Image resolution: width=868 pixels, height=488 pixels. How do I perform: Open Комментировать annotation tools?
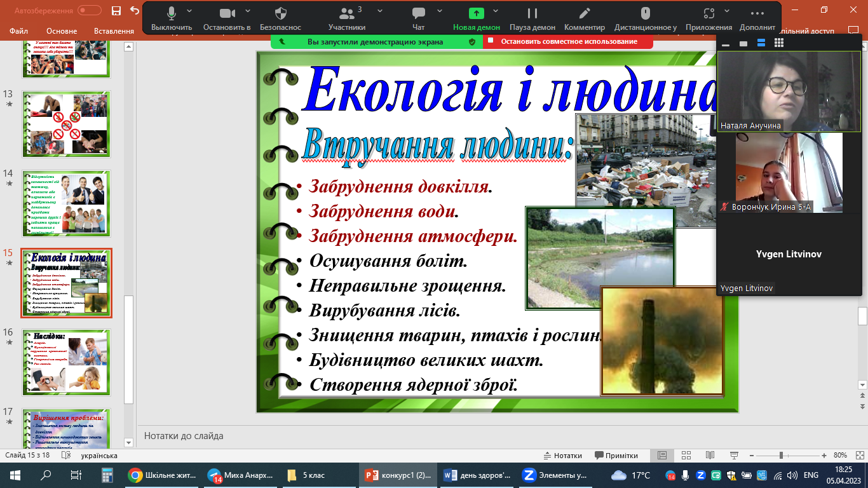585,19
